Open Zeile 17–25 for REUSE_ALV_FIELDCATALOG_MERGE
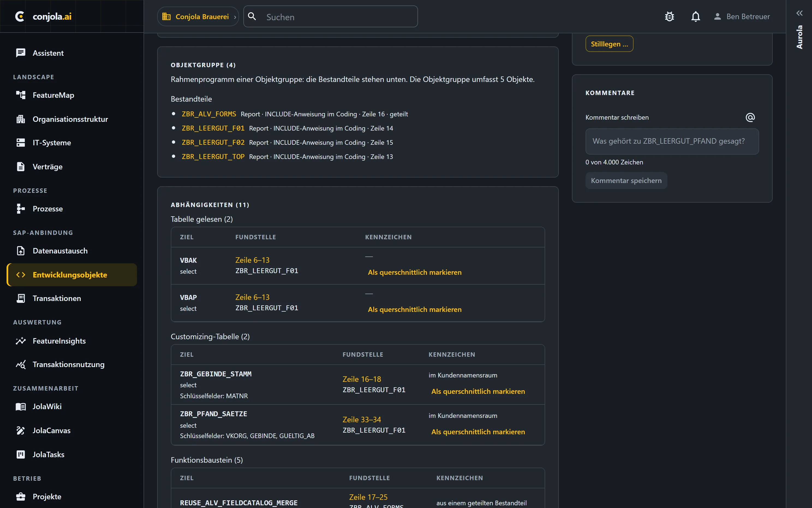 368,497
